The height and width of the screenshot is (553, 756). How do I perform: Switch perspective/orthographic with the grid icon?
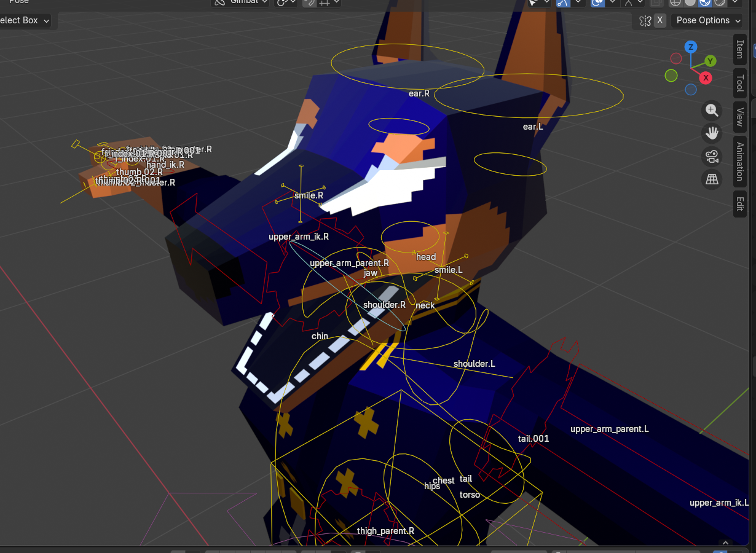tap(712, 179)
